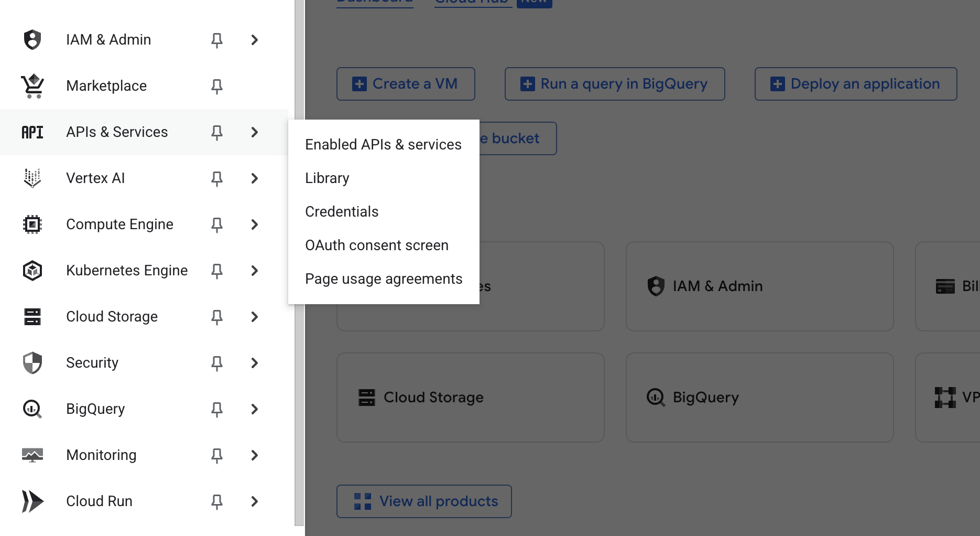Expand the Vertex AI submenu chevron
The image size is (980, 536).
[x=255, y=178]
